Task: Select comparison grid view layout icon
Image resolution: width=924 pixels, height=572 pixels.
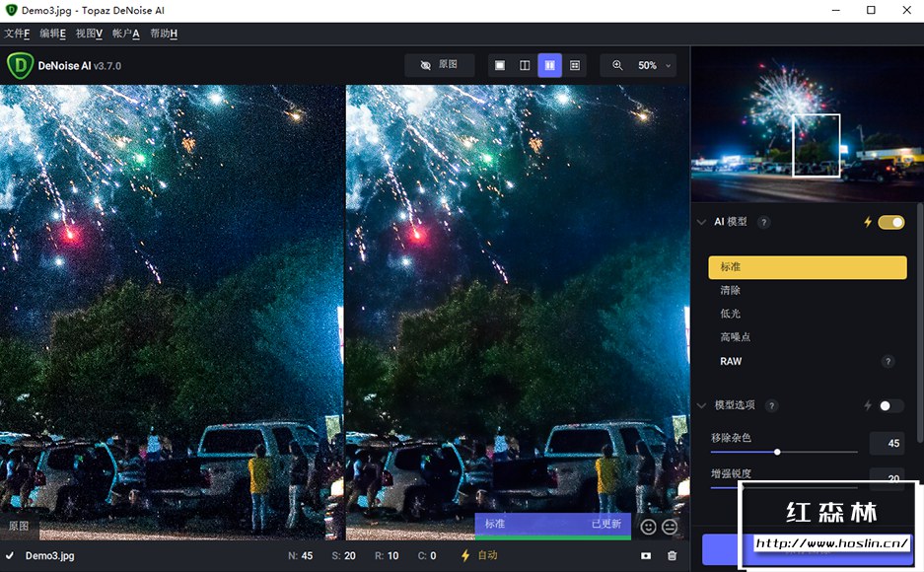Action: 575,65
